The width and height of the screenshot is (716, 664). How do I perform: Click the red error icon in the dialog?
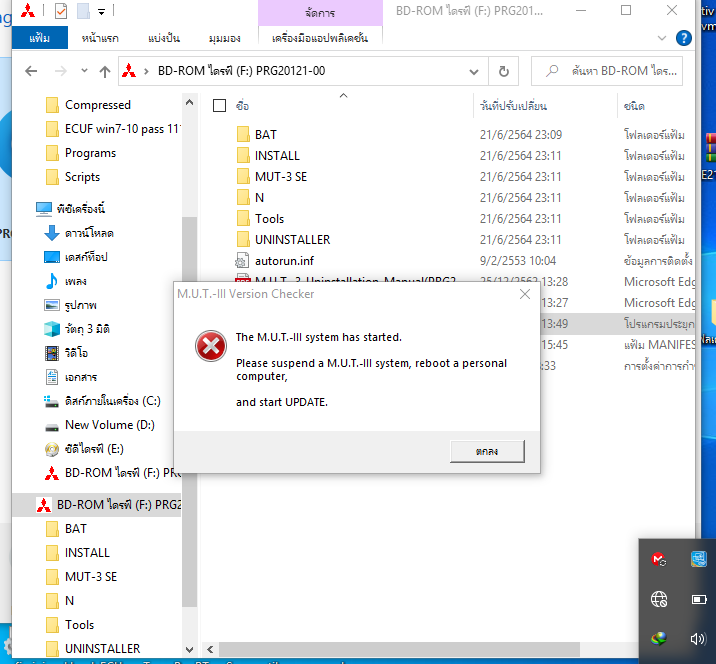[x=210, y=347]
